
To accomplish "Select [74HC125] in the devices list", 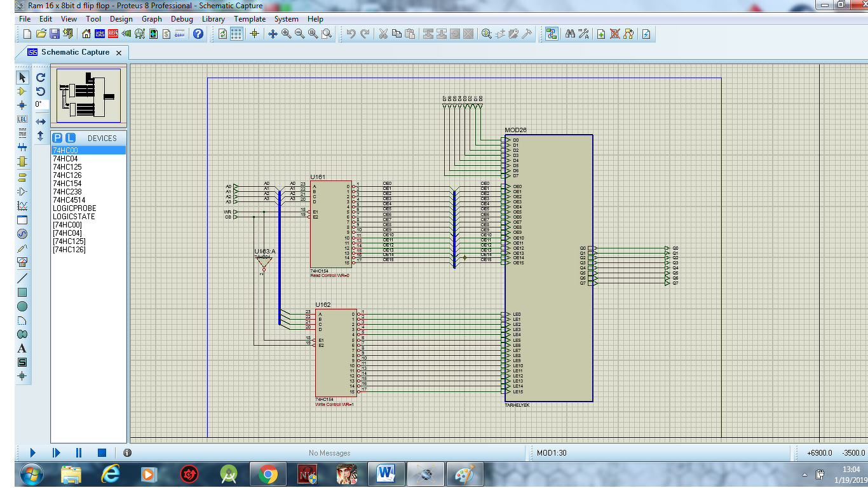I will tap(88, 241).
